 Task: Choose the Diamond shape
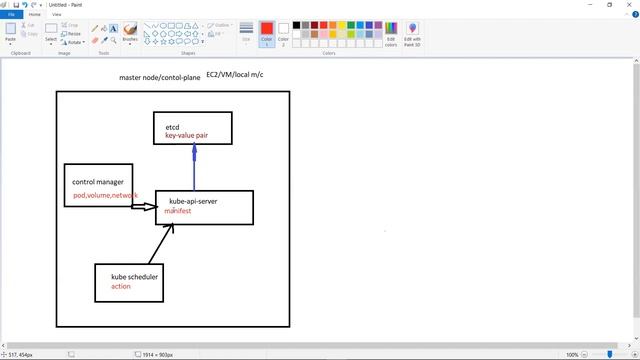tap(155, 34)
